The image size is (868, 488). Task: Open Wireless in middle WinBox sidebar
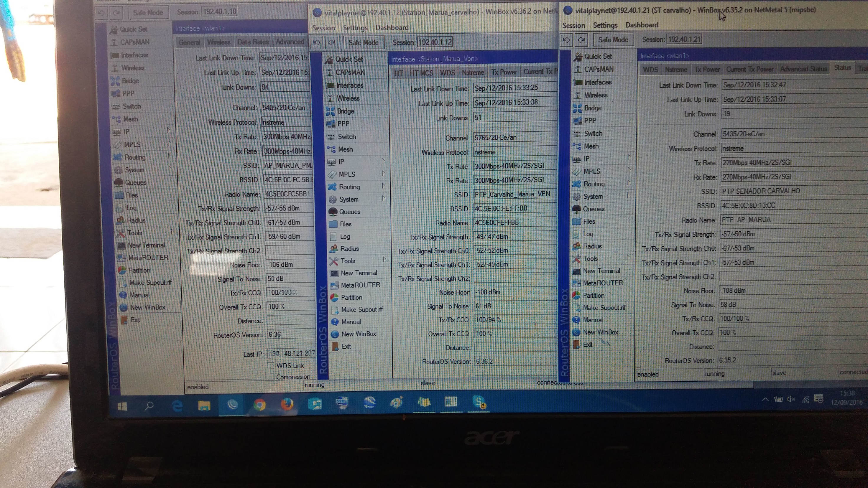pyautogui.click(x=343, y=98)
